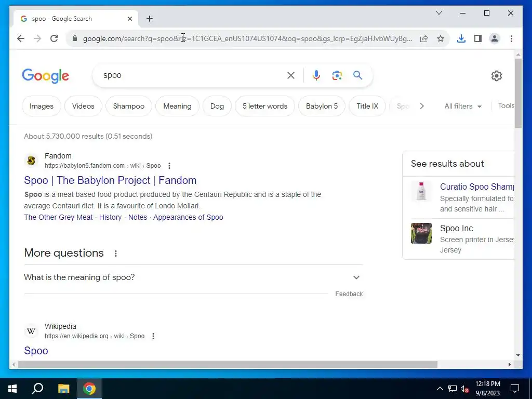Click the Wikipedia favicon
532x399 pixels.
tap(31, 331)
